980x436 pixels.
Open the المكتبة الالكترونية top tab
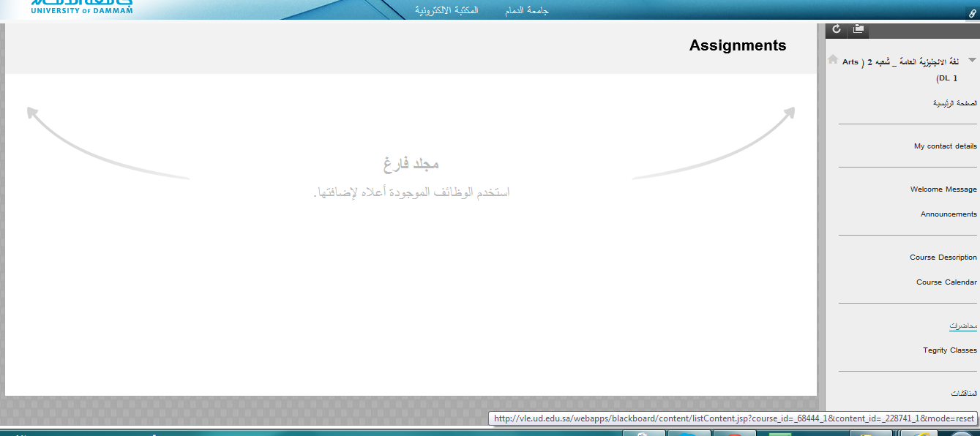[x=446, y=11]
